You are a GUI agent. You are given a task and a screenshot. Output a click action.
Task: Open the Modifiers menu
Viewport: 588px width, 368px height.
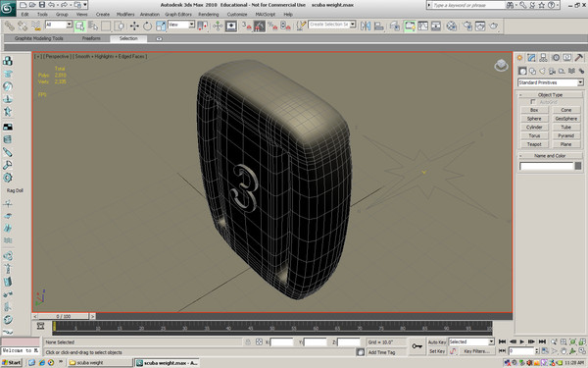[125, 15]
